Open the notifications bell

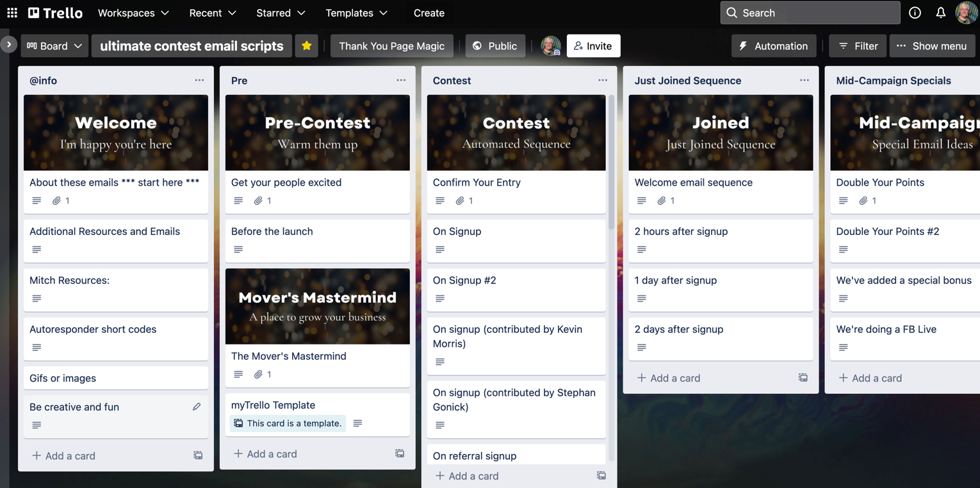pos(940,13)
